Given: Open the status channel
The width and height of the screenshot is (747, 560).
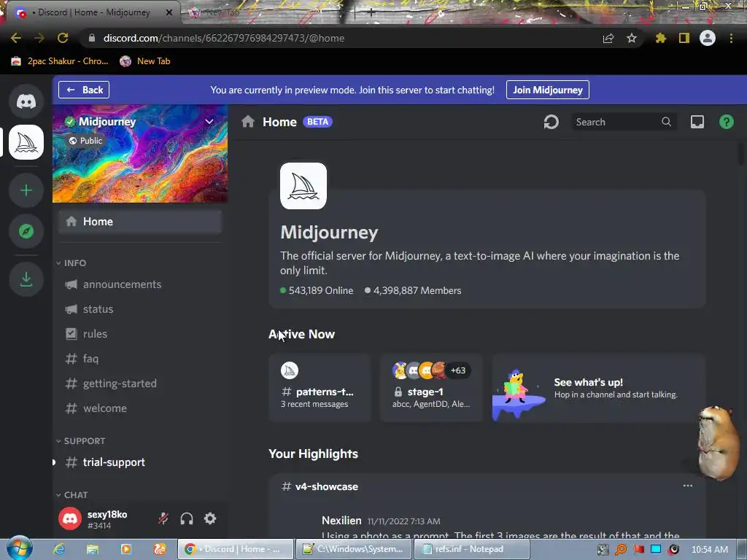Looking at the screenshot, I should pyautogui.click(x=139, y=309).
